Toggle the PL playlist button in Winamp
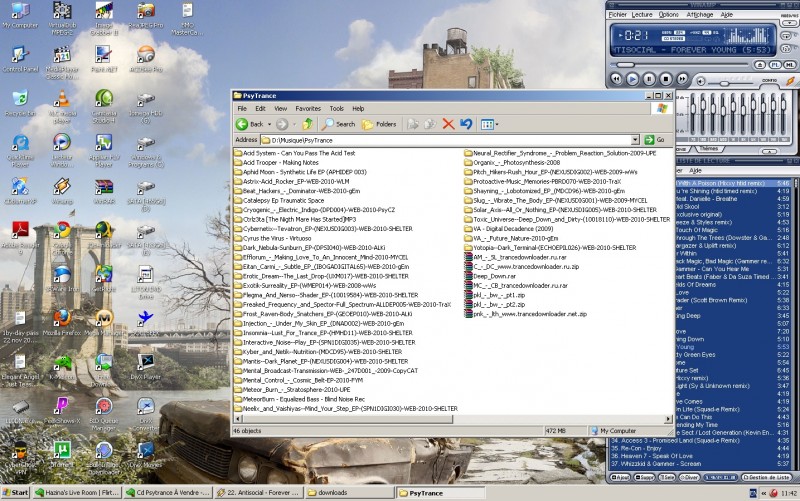The width and height of the screenshot is (800, 501). [775, 65]
